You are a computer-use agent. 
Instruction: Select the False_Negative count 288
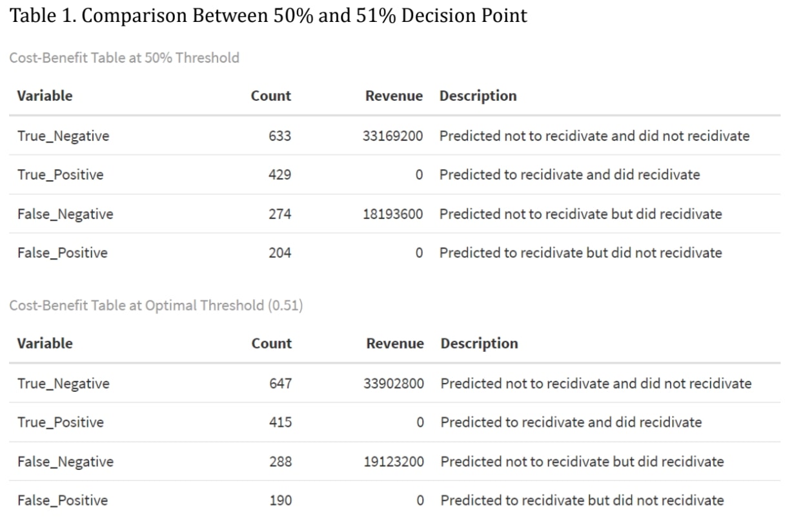point(280,462)
